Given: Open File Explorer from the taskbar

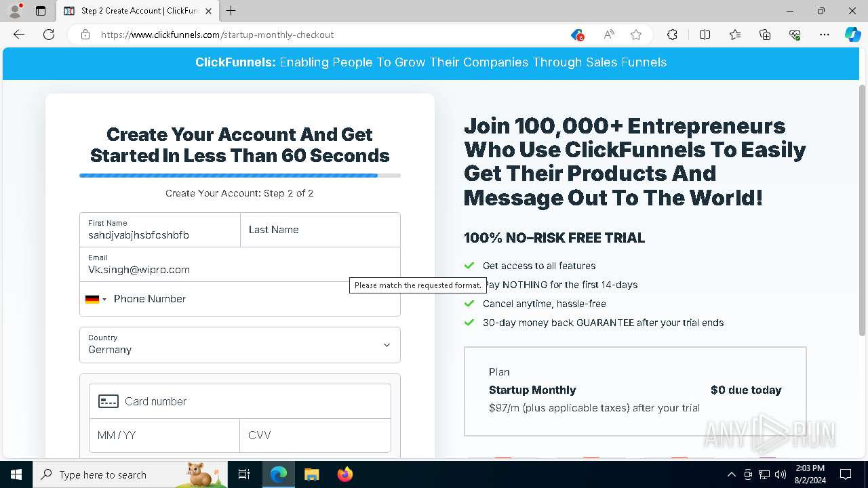Looking at the screenshot, I should [311, 474].
